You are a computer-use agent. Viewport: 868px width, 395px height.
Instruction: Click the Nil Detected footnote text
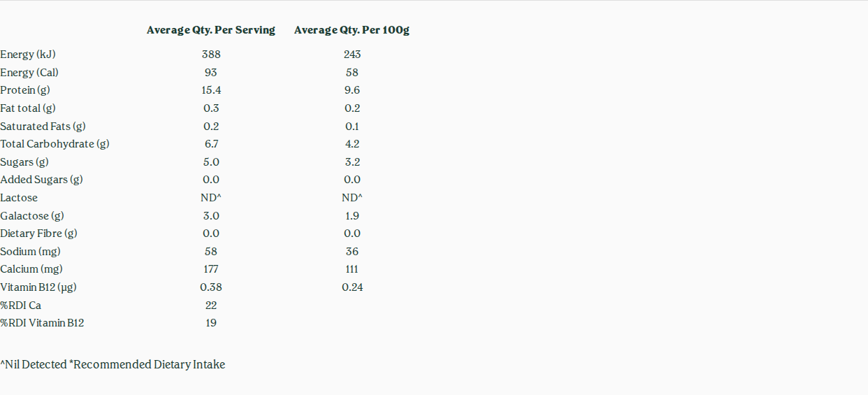pyautogui.click(x=34, y=365)
